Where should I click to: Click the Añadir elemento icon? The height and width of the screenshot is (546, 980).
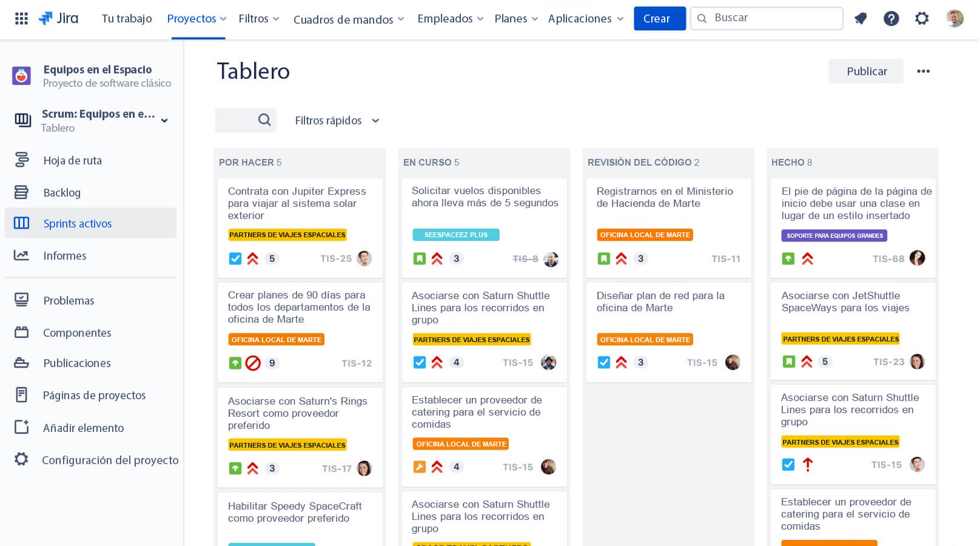(x=21, y=427)
